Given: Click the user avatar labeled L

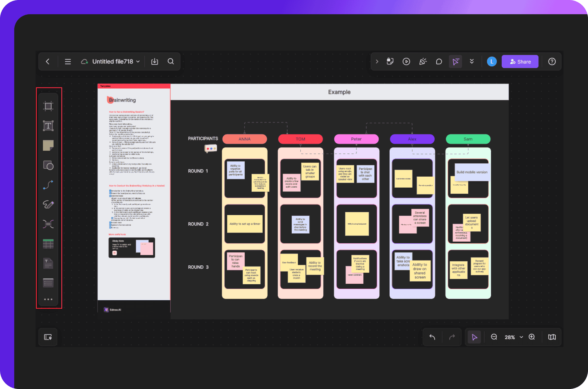Looking at the screenshot, I should [492, 61].
